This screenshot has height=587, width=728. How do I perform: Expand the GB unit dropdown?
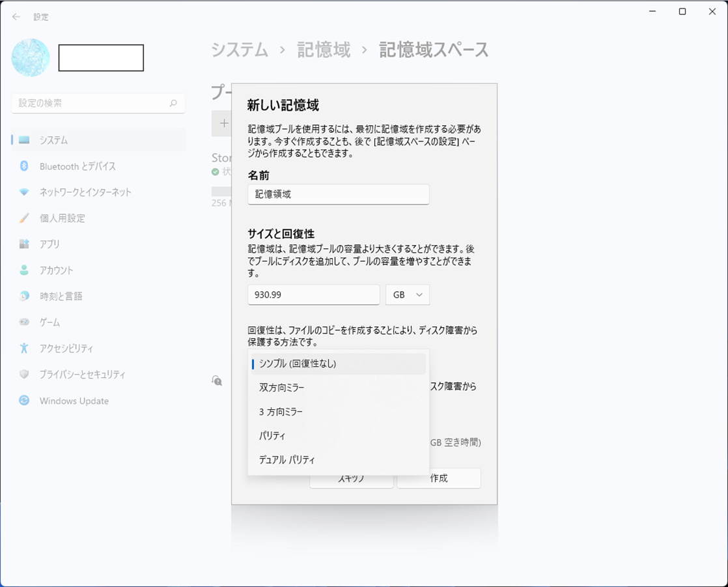tap(408, 294)
